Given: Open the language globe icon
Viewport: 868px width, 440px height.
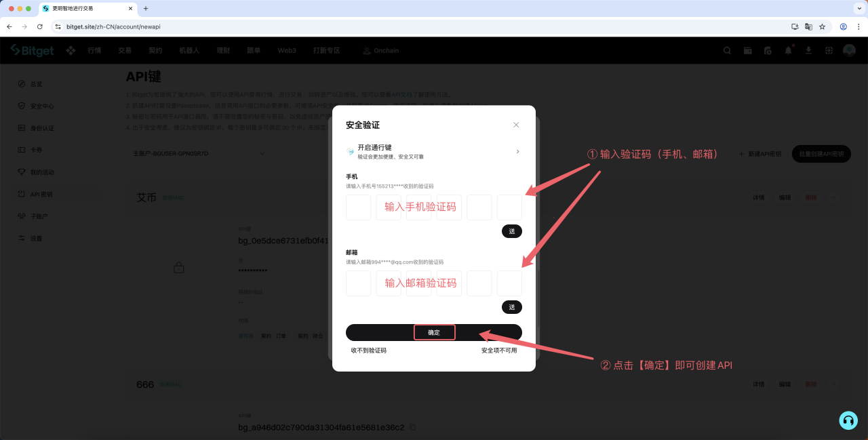Looking at the screenshot, I should [x=829, y=51].
